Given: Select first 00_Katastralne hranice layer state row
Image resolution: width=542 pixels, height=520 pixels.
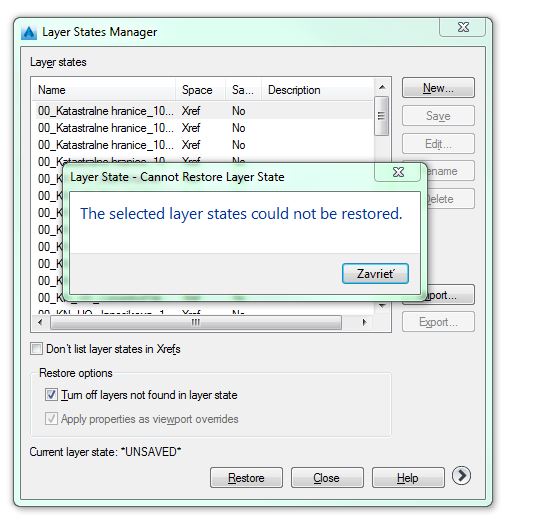Looking at the screenshot, I should pos(203,111).
